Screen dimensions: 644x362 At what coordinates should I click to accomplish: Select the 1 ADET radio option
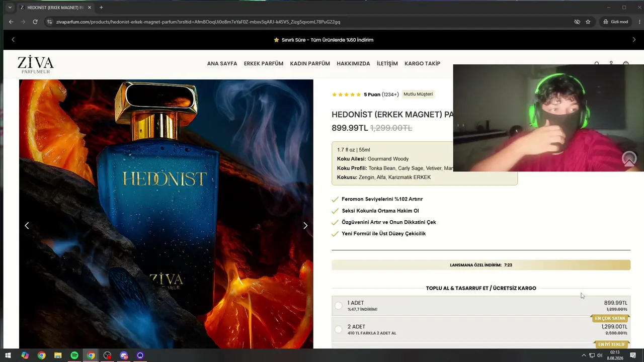339,306
